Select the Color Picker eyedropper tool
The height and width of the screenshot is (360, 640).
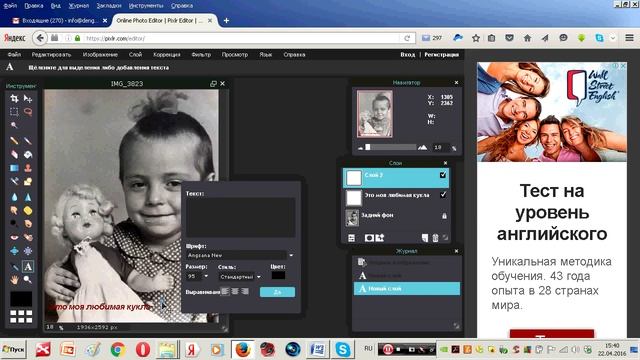point(14,267)
